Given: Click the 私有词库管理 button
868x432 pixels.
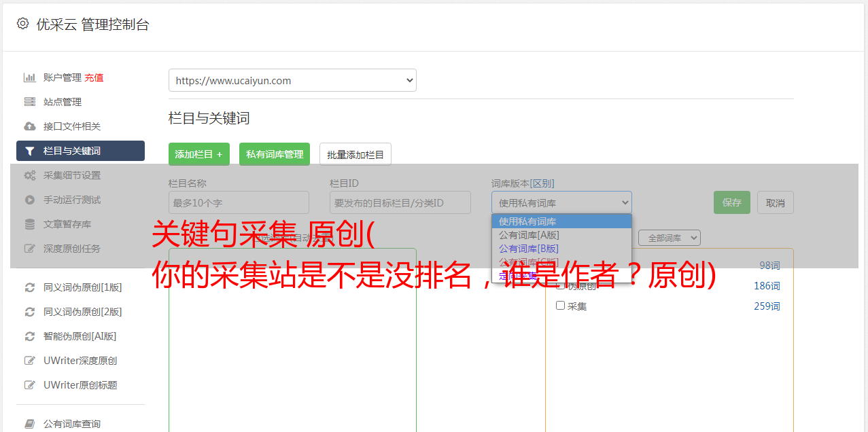Looking at the screenshot, I should click(x=275, y=154).
